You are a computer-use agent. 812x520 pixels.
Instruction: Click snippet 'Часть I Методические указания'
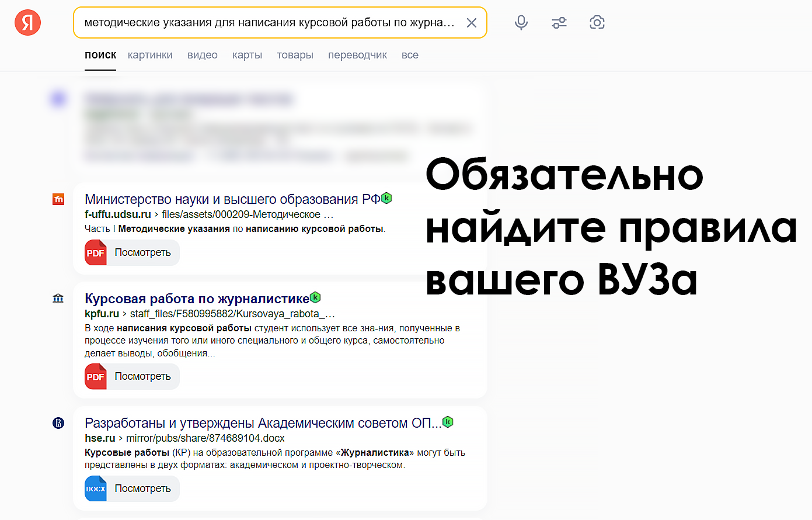[235, 229]
